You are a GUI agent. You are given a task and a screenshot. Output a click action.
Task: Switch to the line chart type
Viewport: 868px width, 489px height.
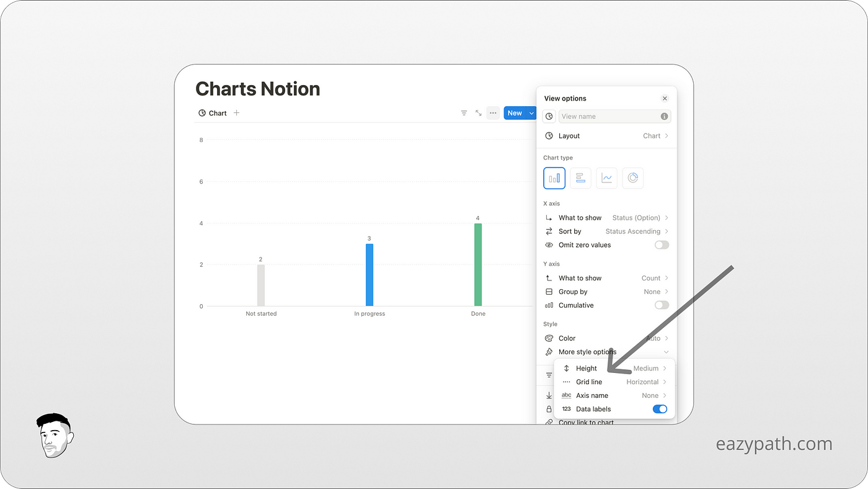[x=606, y=178]
